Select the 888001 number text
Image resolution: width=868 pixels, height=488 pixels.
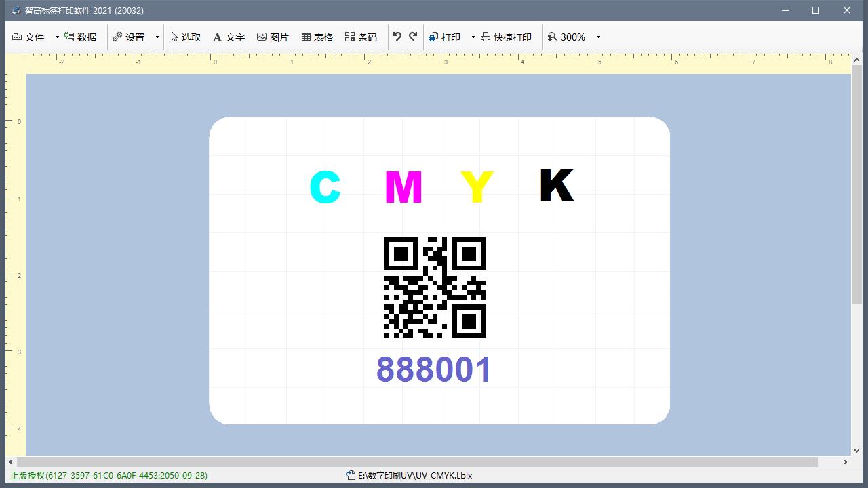point(434,370)
